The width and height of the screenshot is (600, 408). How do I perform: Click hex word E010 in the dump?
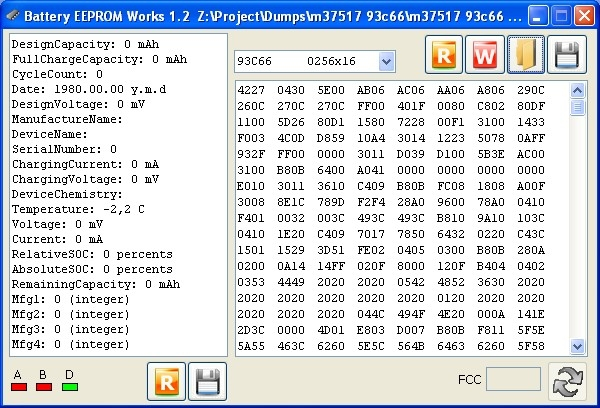point(251,186)
